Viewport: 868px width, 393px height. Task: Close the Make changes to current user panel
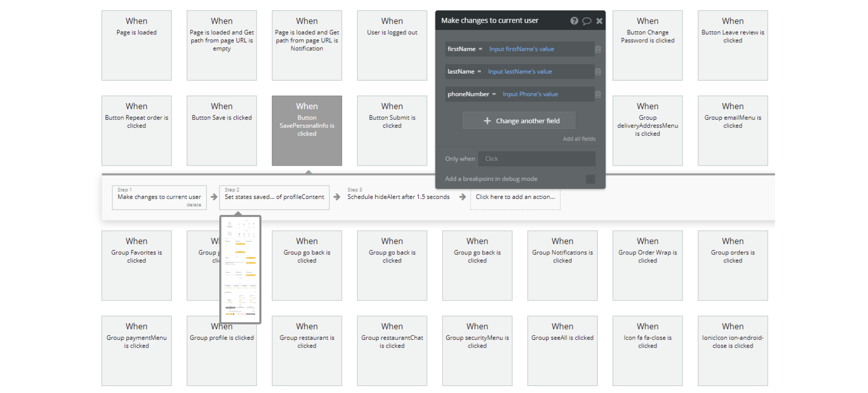[x=600, y=21]
